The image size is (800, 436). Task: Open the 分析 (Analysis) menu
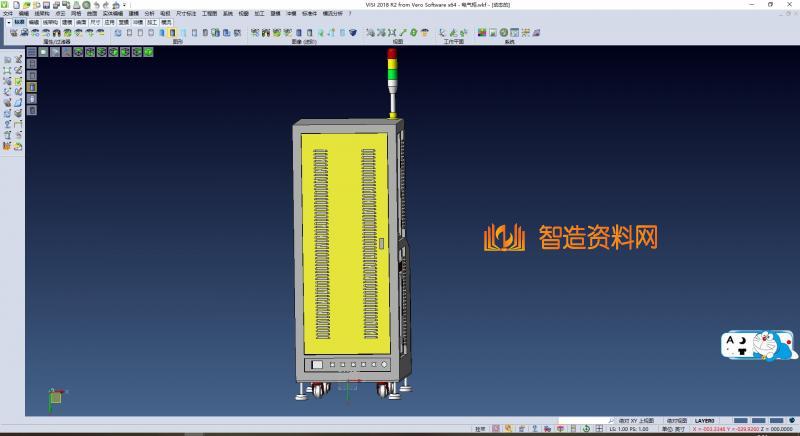(149, 13)
